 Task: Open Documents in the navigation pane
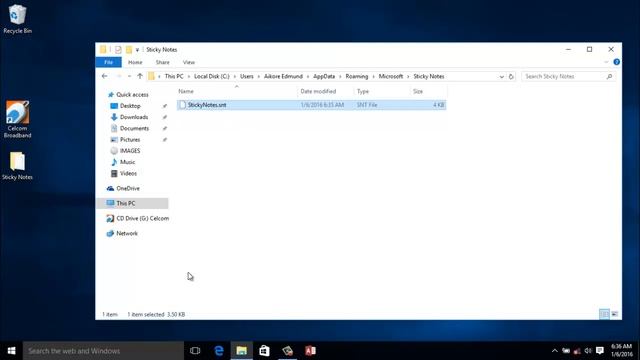134,128
